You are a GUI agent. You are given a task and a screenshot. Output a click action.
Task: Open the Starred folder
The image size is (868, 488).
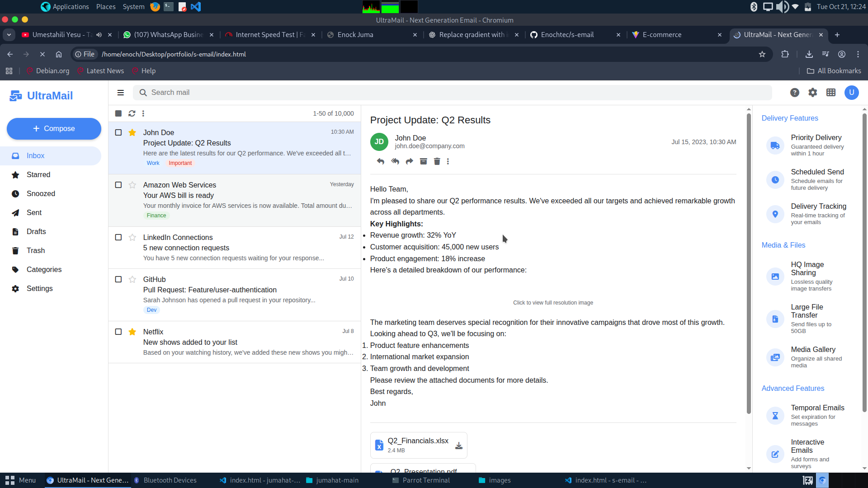38,175
